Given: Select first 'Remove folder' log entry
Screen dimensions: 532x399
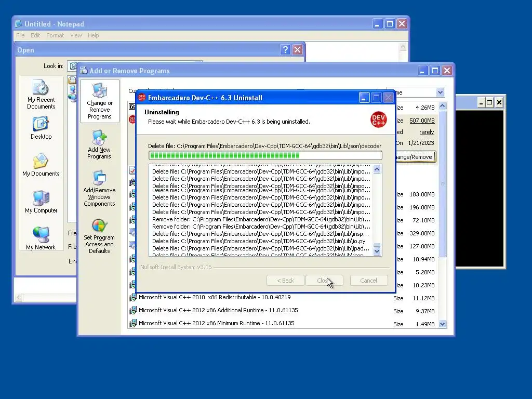Looking at the screenshot, I should click(x=261, y=220).
